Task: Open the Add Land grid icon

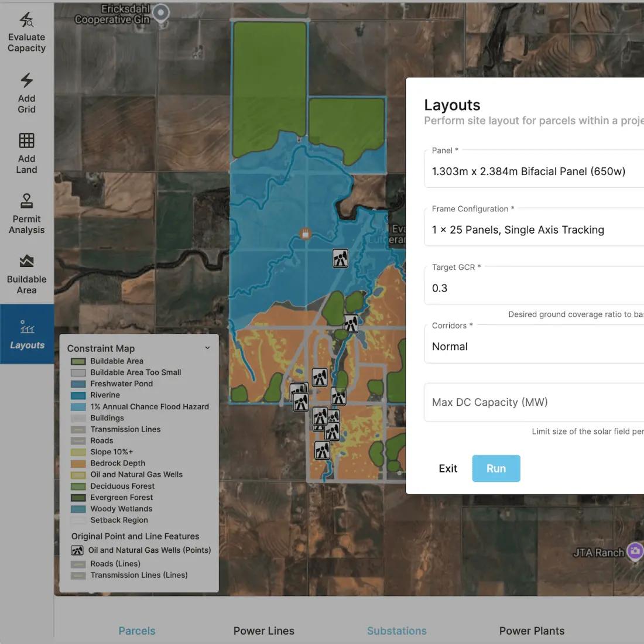Action: (x=27, y=141)
